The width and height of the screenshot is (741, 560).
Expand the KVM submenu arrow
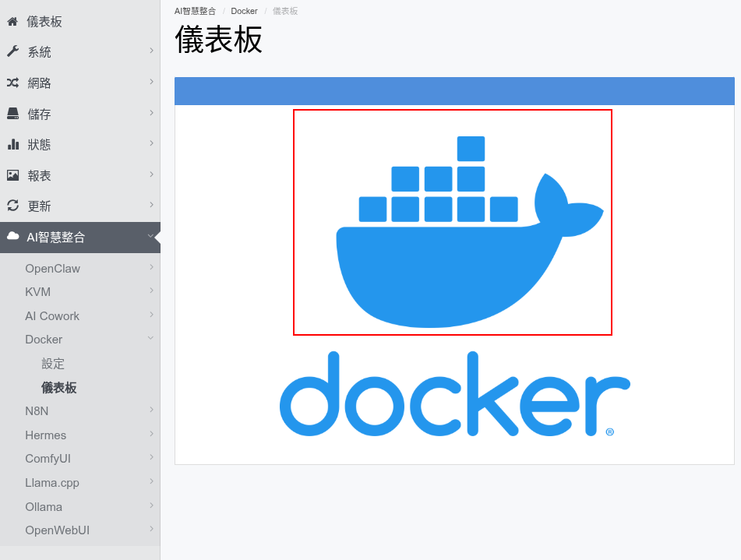(151, 291)
